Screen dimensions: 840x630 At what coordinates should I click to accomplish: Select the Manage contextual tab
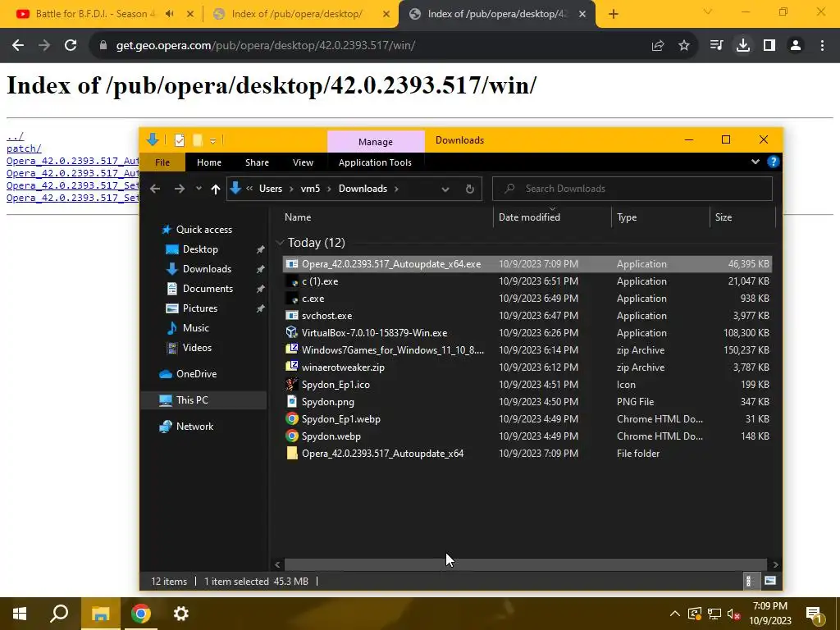pyautogui.click(x=376, y=142)
